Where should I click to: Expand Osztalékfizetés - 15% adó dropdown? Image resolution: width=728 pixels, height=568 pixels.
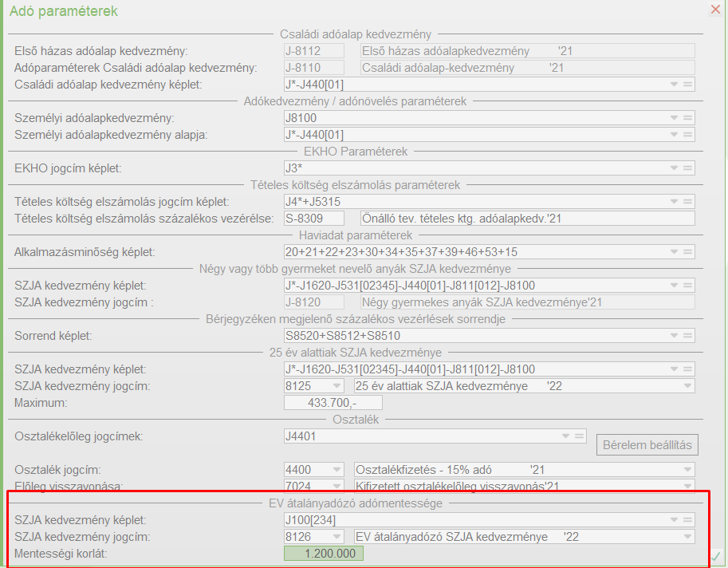(687, 470)
